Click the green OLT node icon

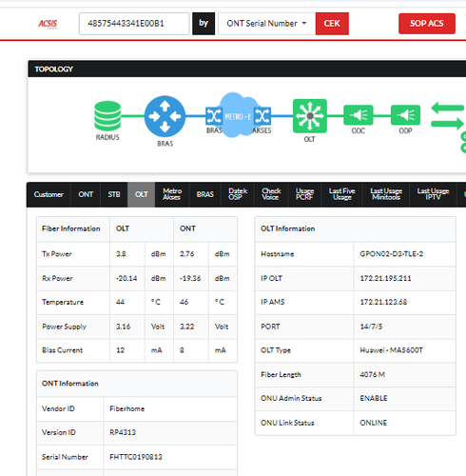click(x=310, y=116)
